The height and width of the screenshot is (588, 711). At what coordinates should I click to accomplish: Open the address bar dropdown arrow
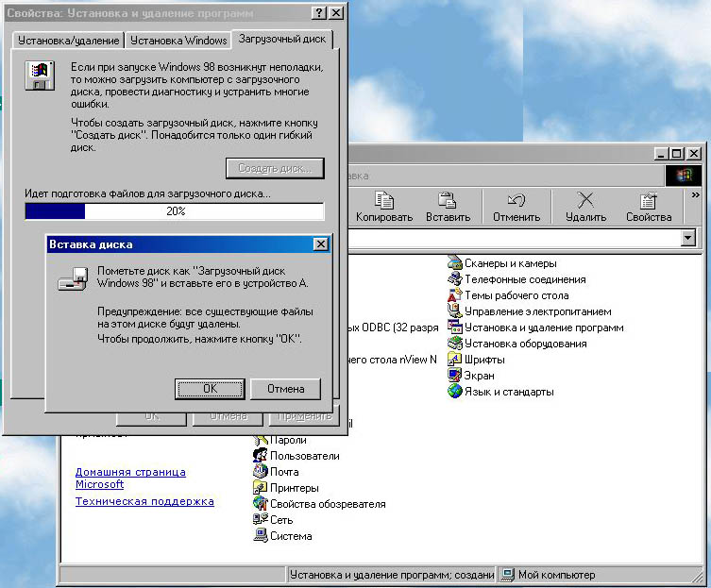pyautogui.click(x=688, y=237)
